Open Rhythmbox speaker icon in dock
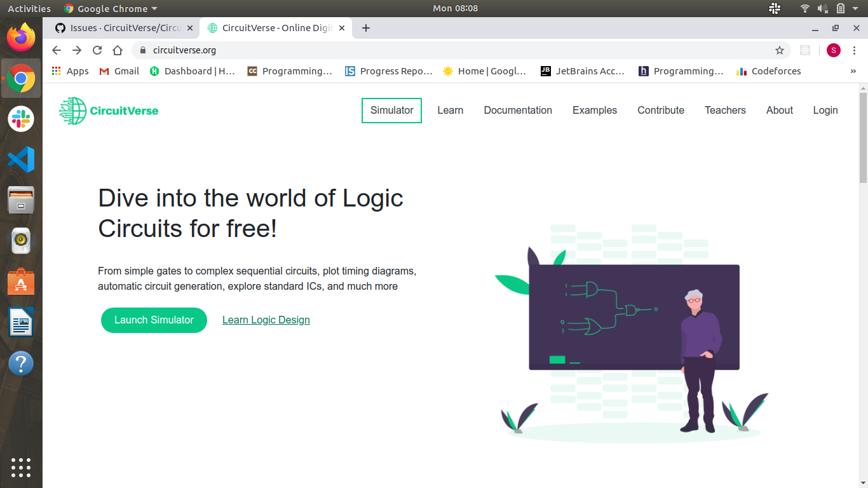The height and width of the screenshot is (488, 868). pos(21,241)
